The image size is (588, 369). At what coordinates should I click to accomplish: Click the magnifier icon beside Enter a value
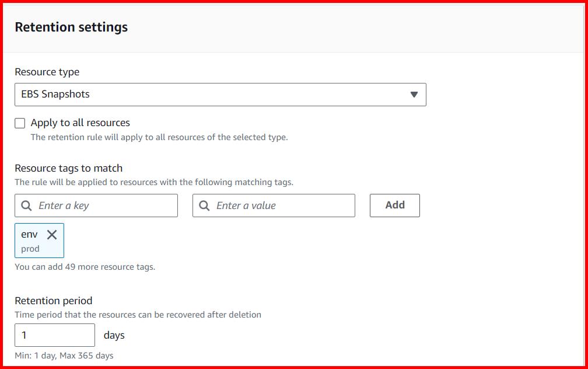(204, 206)
